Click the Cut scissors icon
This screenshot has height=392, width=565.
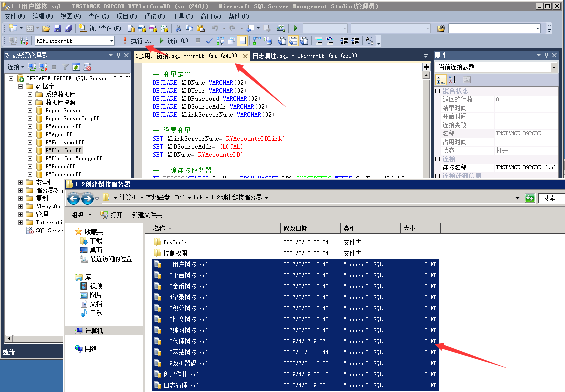click(178, 28)
